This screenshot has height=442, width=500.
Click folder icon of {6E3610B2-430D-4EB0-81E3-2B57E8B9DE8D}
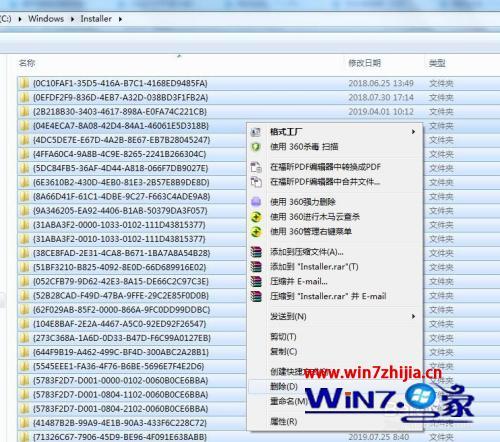pos(24,183)
